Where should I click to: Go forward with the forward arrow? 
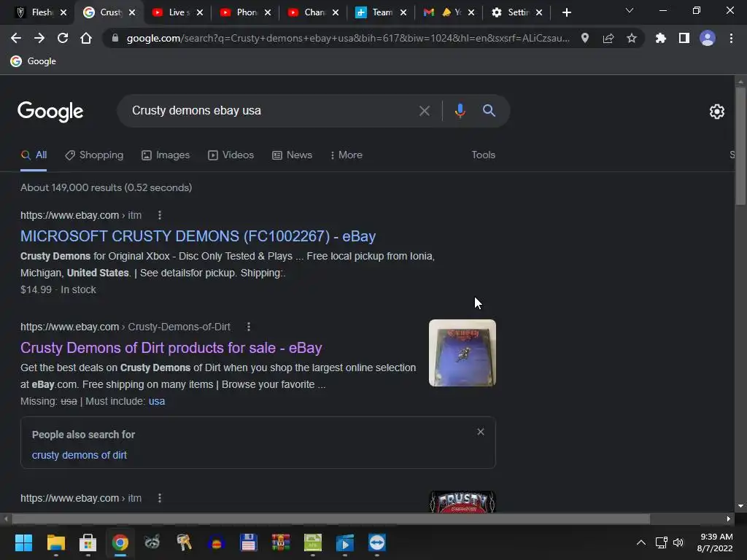click(39, 38)
